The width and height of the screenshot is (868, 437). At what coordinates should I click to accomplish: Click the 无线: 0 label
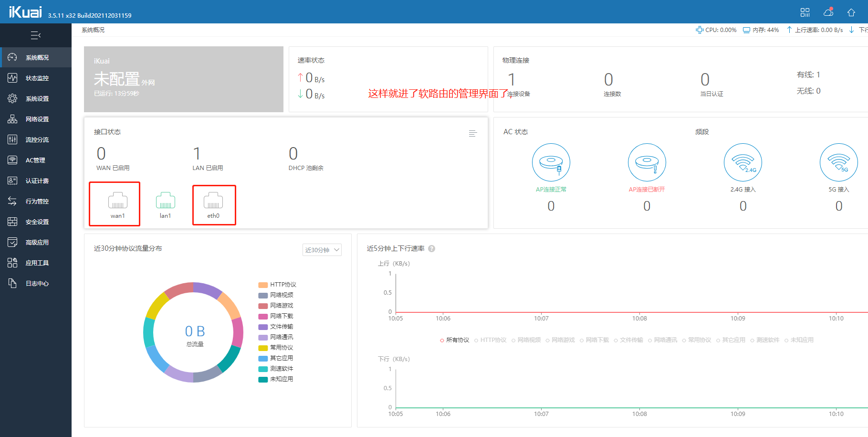(808, 91)
